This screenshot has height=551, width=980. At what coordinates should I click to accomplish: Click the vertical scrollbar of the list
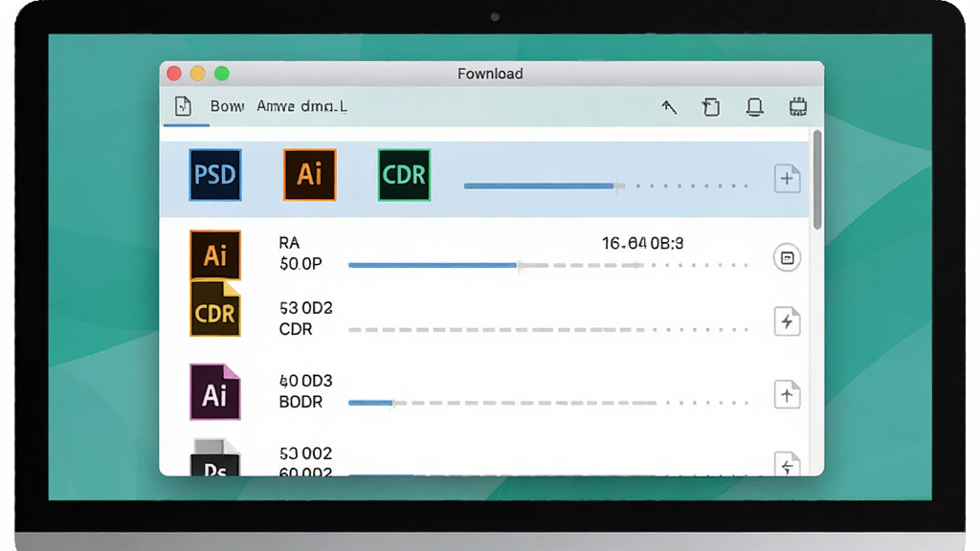click(817, 180)
